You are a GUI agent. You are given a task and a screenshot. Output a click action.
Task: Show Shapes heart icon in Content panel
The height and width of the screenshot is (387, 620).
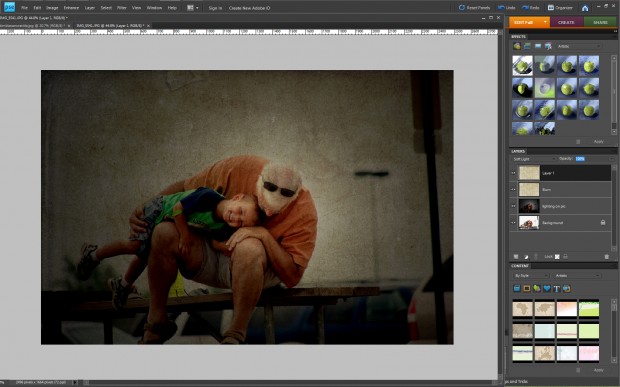[546, 289]
